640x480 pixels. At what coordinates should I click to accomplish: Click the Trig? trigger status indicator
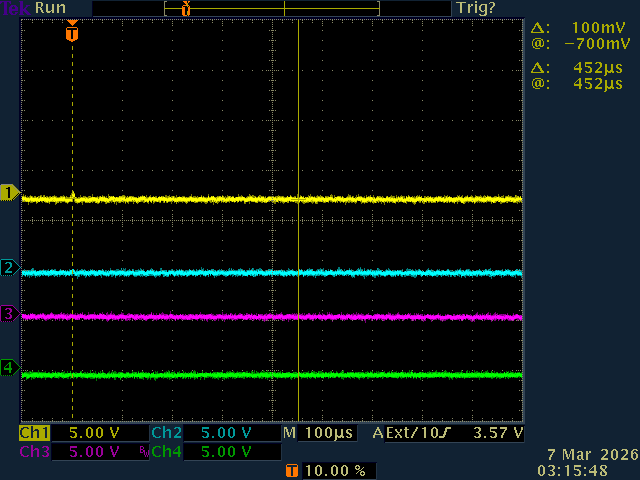[475, 8]
